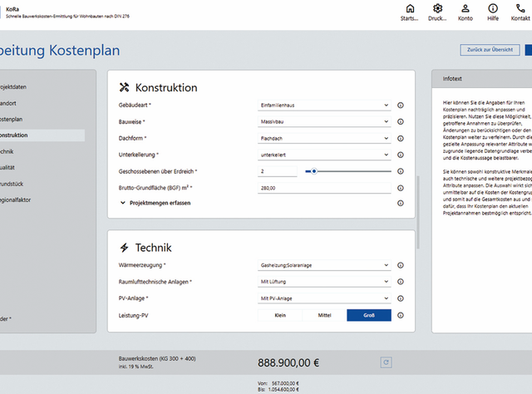Open the Kontakt phone icon
Screen dimensions: 532x394
coord(520,8)
